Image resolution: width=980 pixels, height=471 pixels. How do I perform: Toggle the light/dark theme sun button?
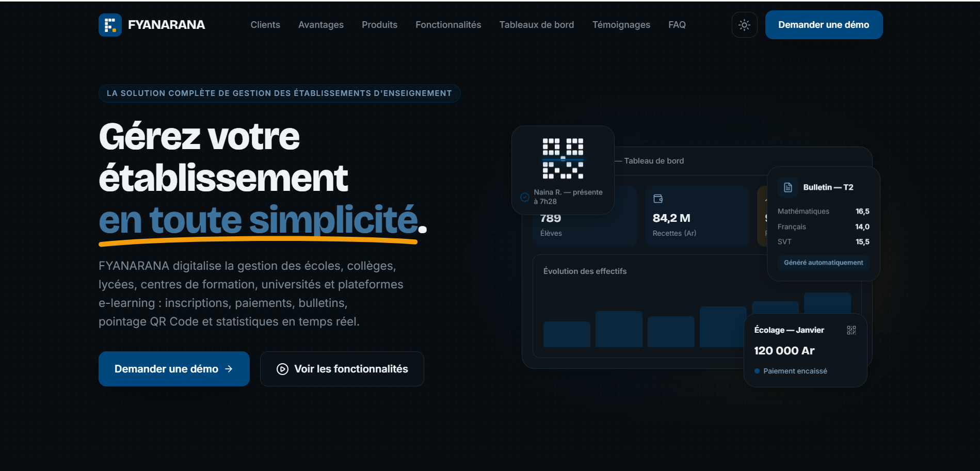(x=744, y=25)
